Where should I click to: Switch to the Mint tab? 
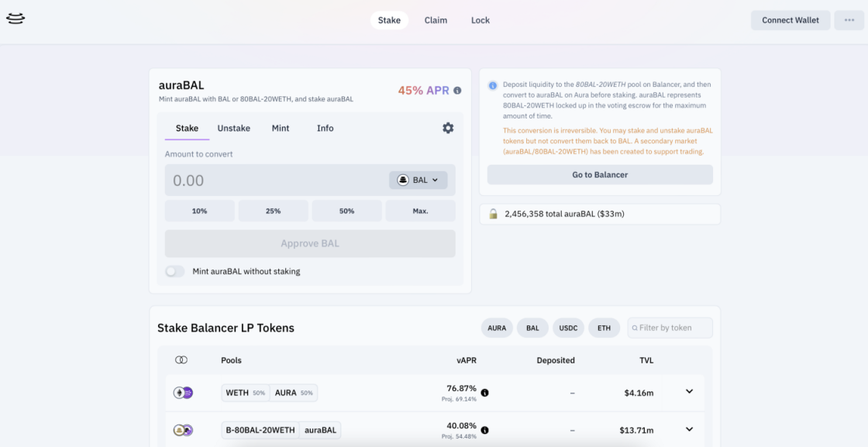point(281,129)
